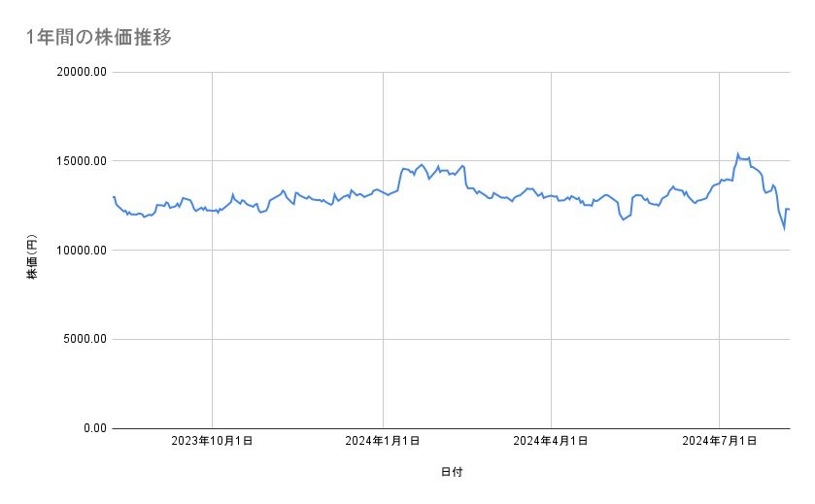Click the rightmost end point of the line

click(x=789, y=209)
